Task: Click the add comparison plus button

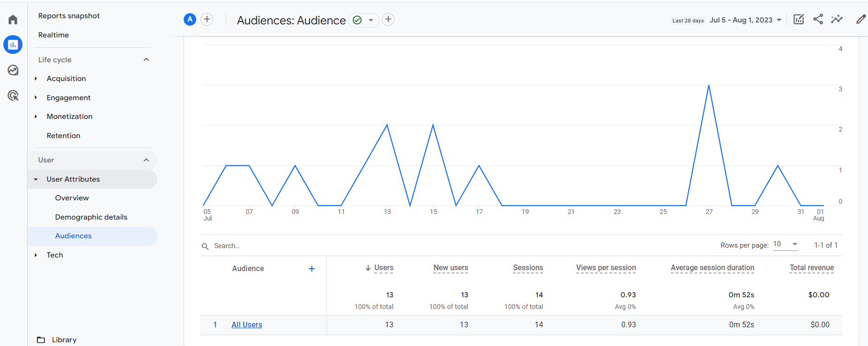Action: pyautogui.click(x=207, y=19)
